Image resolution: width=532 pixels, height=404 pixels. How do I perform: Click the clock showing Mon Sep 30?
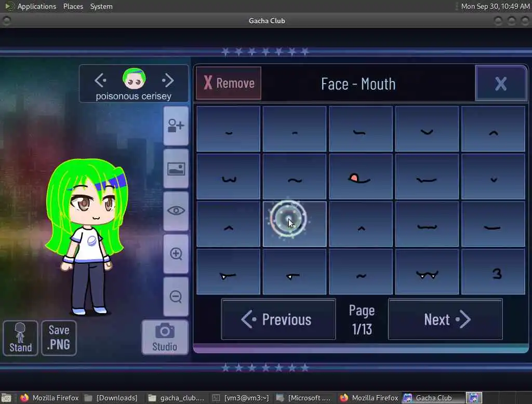pos(495,6)
